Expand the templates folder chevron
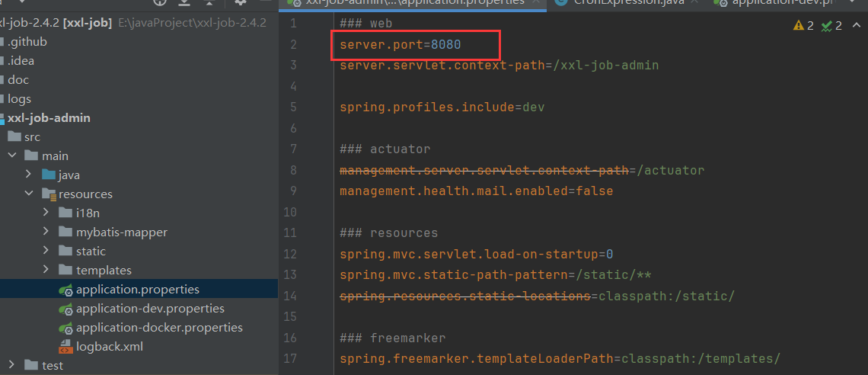This screenshot has height=375, width=868. point(46,271)
